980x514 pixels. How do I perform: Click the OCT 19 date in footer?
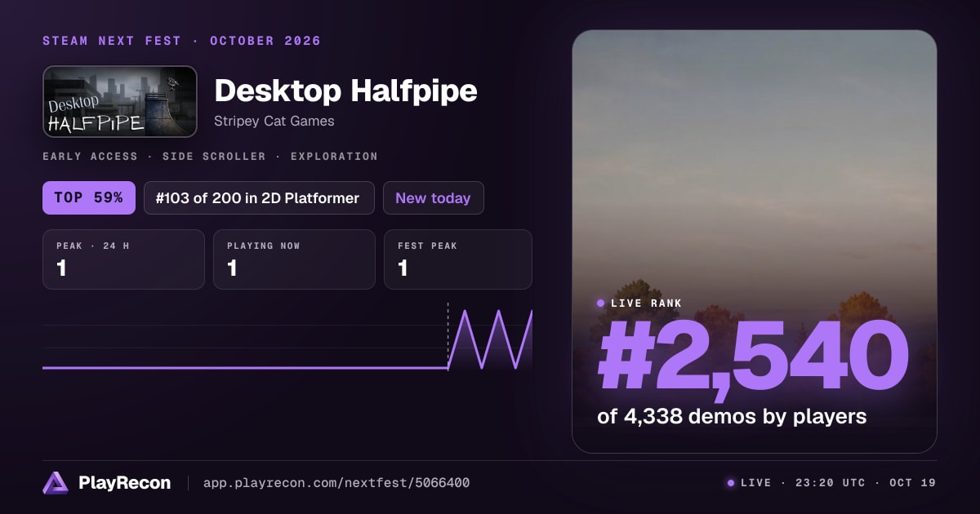click(x=911, y=483)
